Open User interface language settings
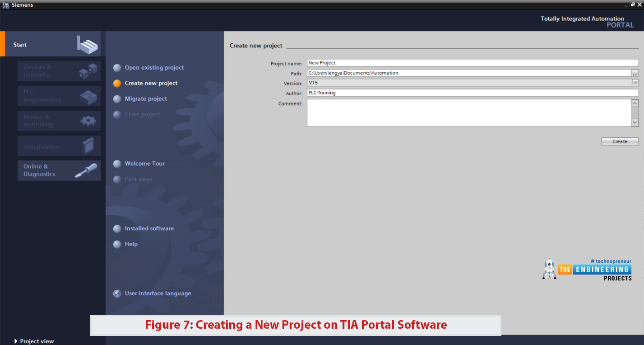 pos(158,294)
